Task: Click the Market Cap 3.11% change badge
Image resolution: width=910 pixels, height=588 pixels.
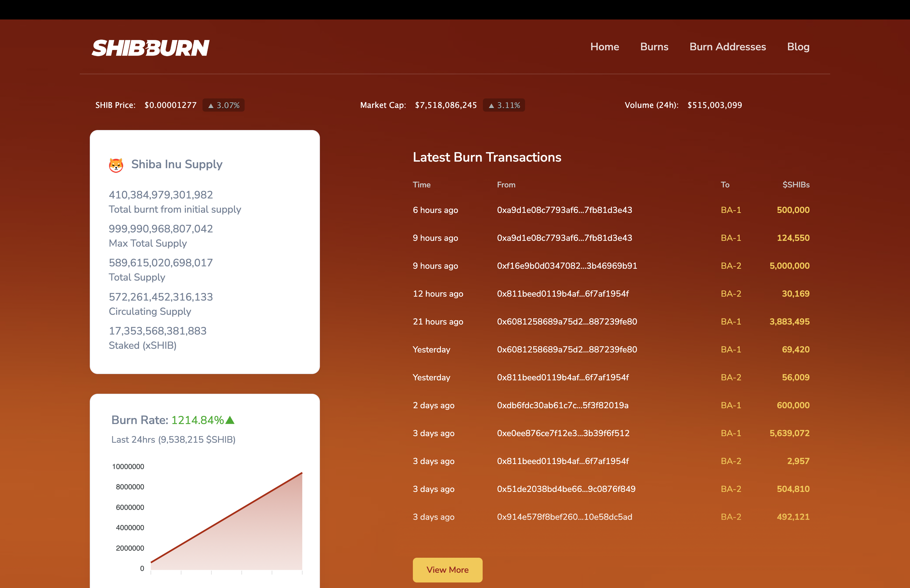Action: [x=504, y=105]
